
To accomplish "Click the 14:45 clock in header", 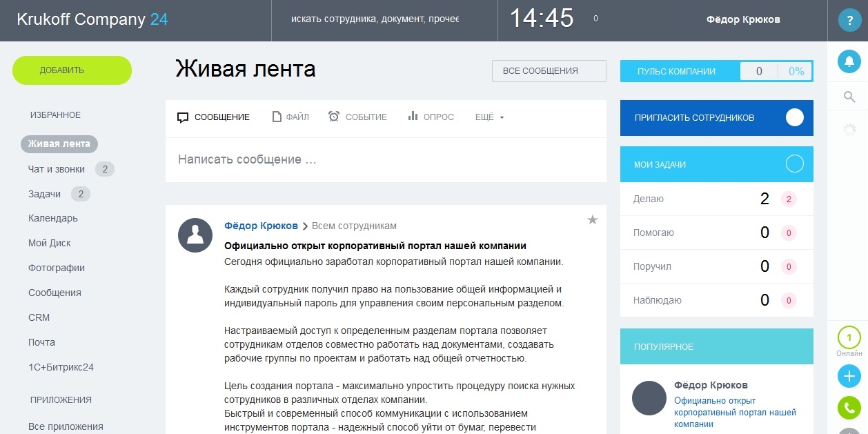I will point(542,19).
